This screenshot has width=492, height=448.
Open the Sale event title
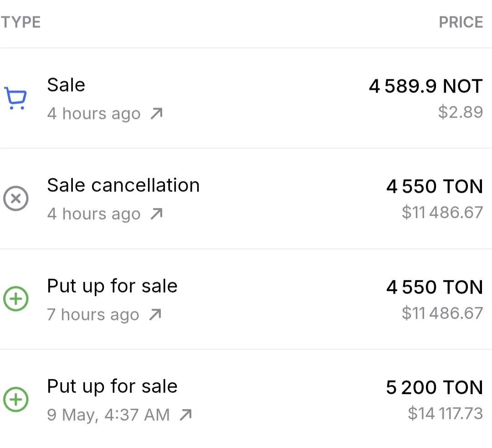click(66, 85)
